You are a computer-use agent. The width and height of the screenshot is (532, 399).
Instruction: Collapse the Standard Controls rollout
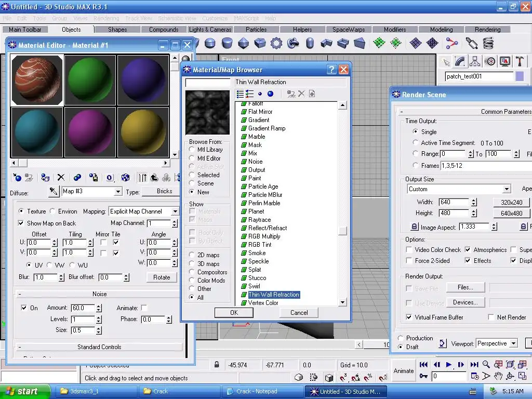pos(99,347)
